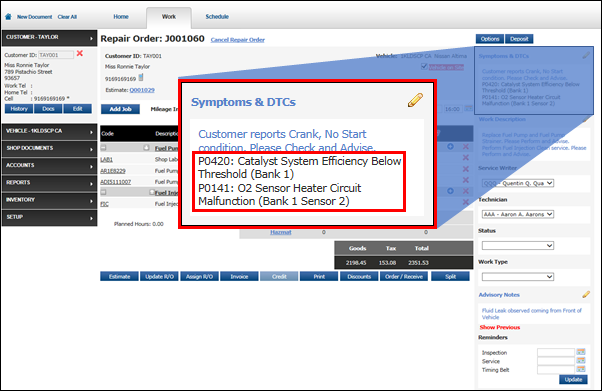Click the phone icon next to 9169169169

(141, 78)
